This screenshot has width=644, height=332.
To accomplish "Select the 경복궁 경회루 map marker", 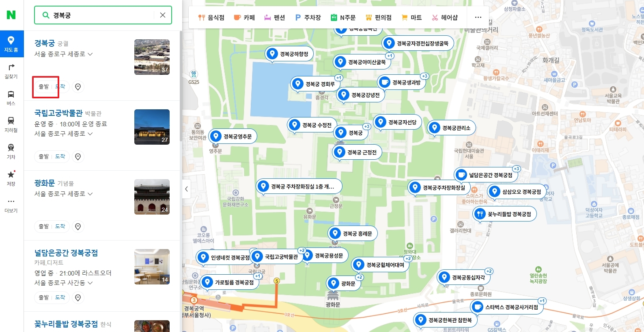I will click(x=315, y=84).
